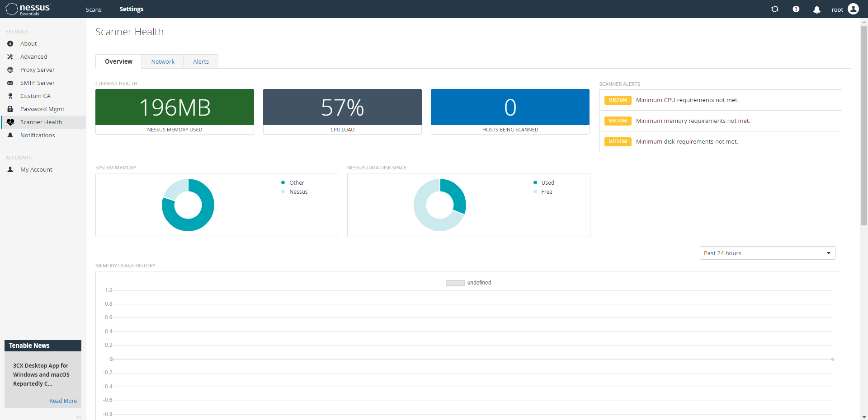Click the SMTP Server envelope icon
This screenshot has height=420, width=868.
[10, 83]
